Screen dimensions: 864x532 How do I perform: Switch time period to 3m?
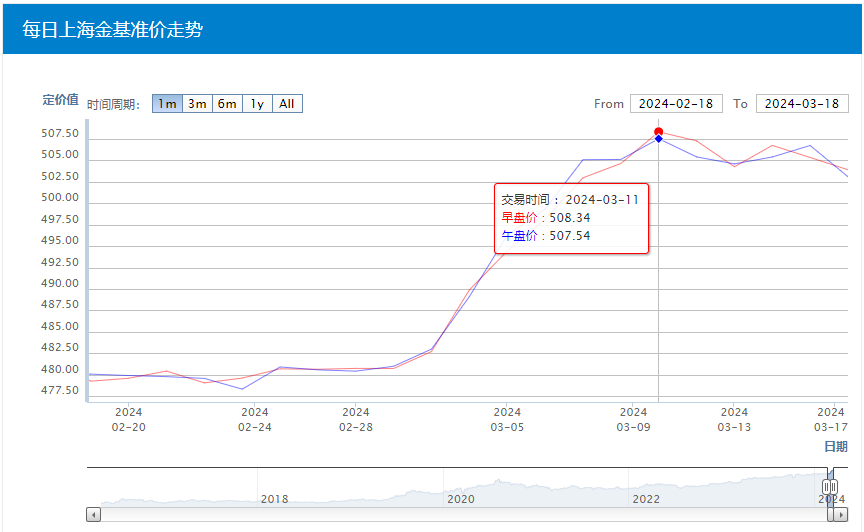tap(197, 104)
